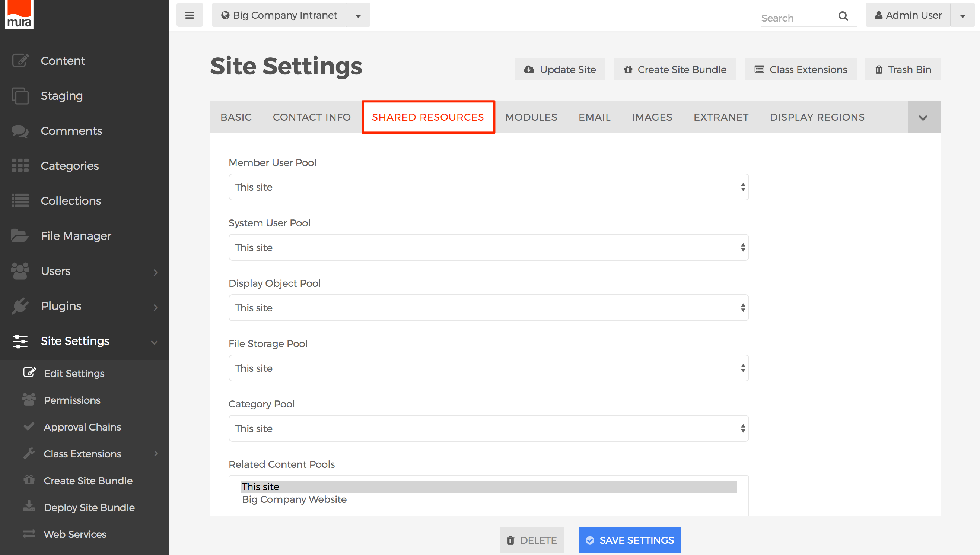The image size is (980, 555).
Task: Switch to the Modules tab
Action: click(x=531, y=117)
